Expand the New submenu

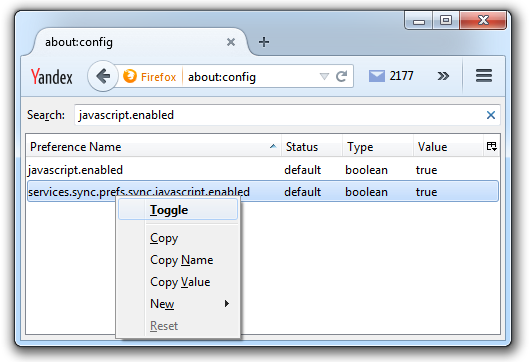click(x=178, y=304)
